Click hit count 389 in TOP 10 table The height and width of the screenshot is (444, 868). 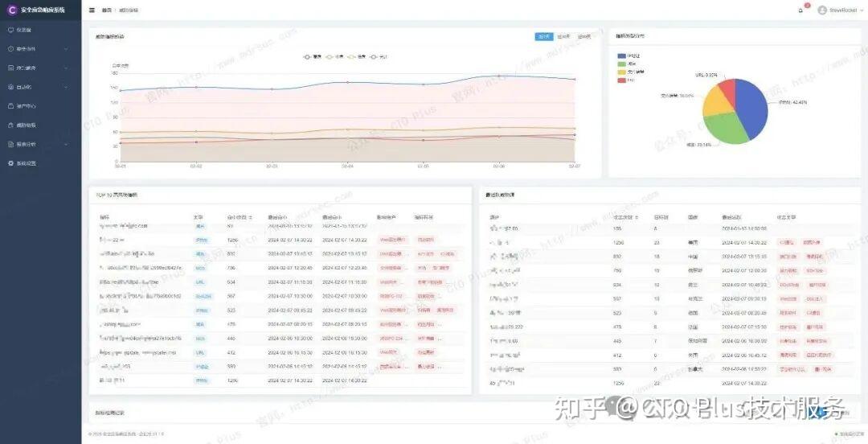pyautogui.click(x=231, y=367)
